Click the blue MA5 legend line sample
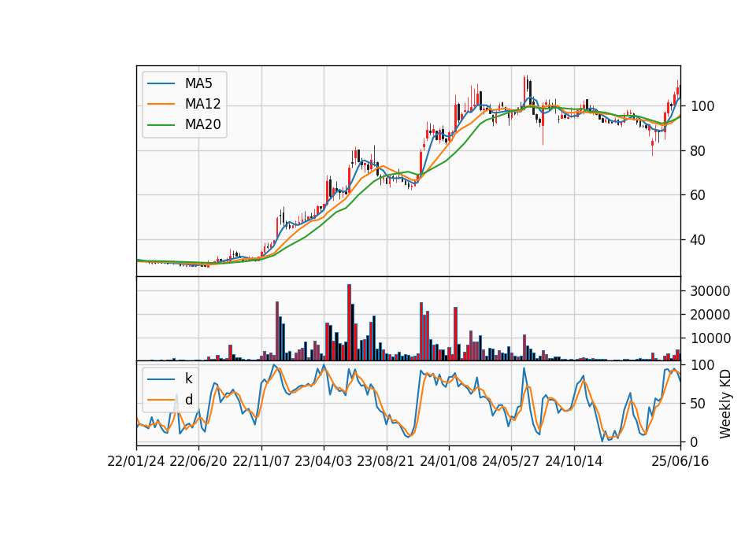 161,83
